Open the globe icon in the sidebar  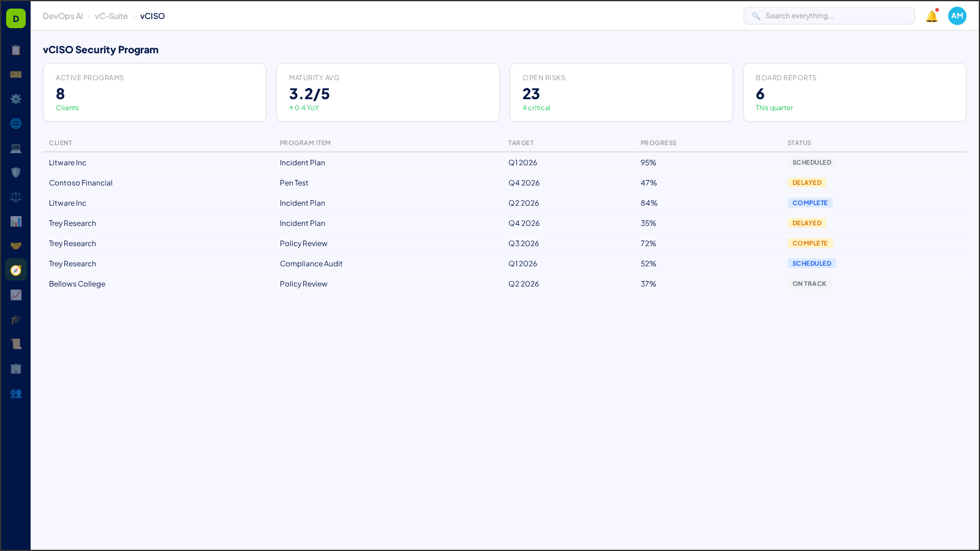click(16, 123)
